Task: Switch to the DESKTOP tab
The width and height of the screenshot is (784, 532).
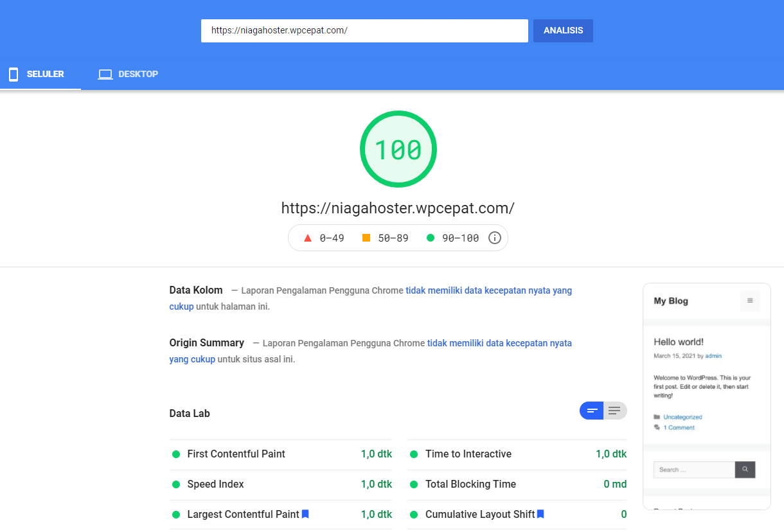Action: pos(128,75)
